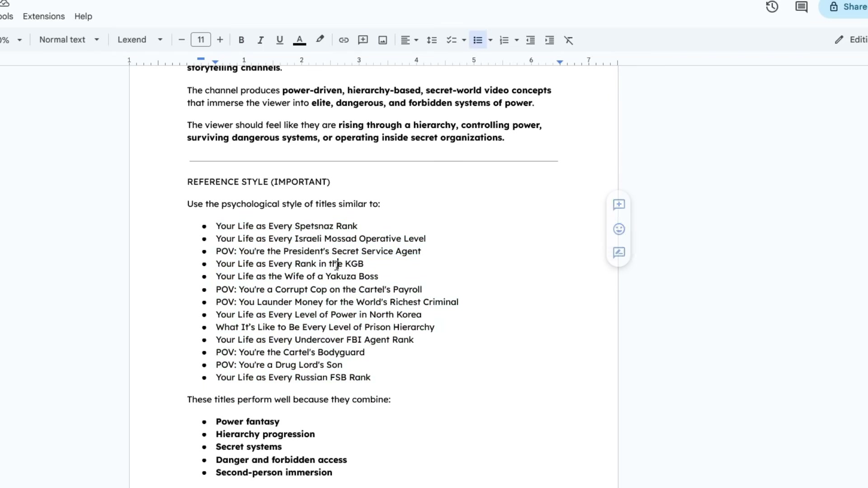Insert an image from the toolbar
The image size is (868, 488).
pos(382,40)
